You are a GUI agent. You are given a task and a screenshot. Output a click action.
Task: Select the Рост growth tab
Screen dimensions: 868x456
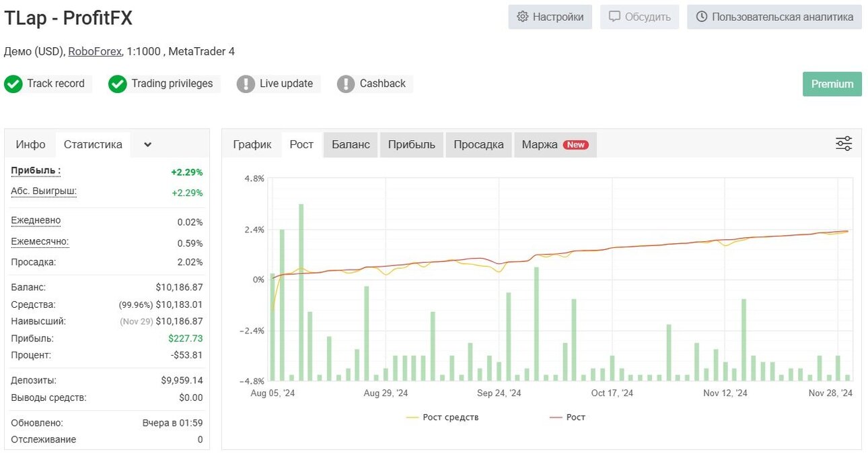point(301,145)
